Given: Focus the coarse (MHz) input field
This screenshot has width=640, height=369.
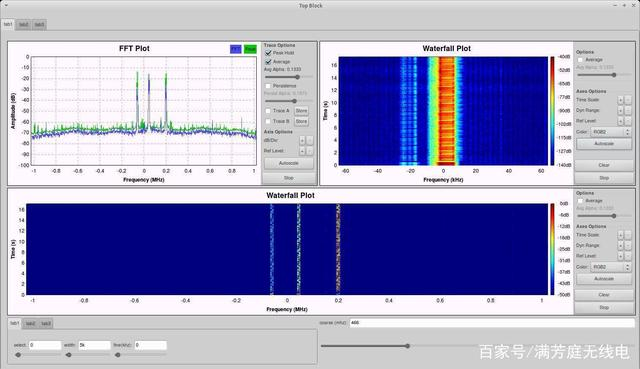Looking at the screenshot, I should coord(492,322).
